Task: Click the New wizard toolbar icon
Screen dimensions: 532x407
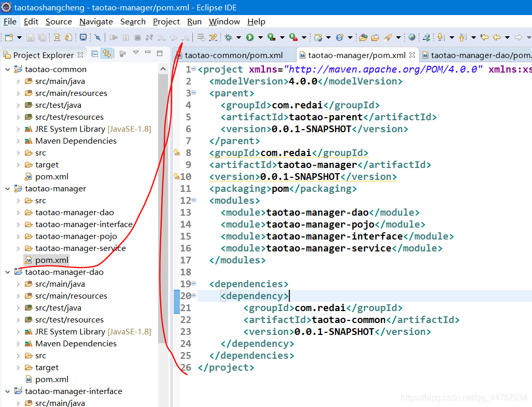Action: coord(9,37)
